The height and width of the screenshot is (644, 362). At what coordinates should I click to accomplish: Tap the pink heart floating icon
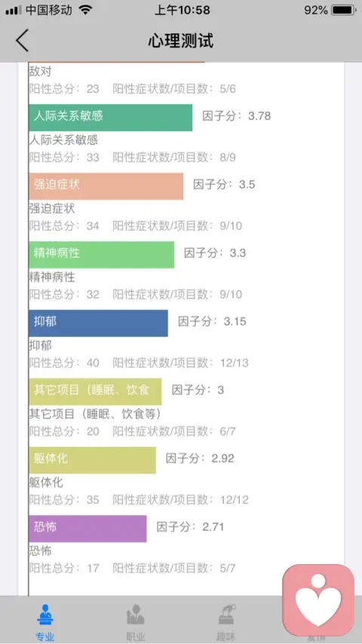[x=318, y=600]
